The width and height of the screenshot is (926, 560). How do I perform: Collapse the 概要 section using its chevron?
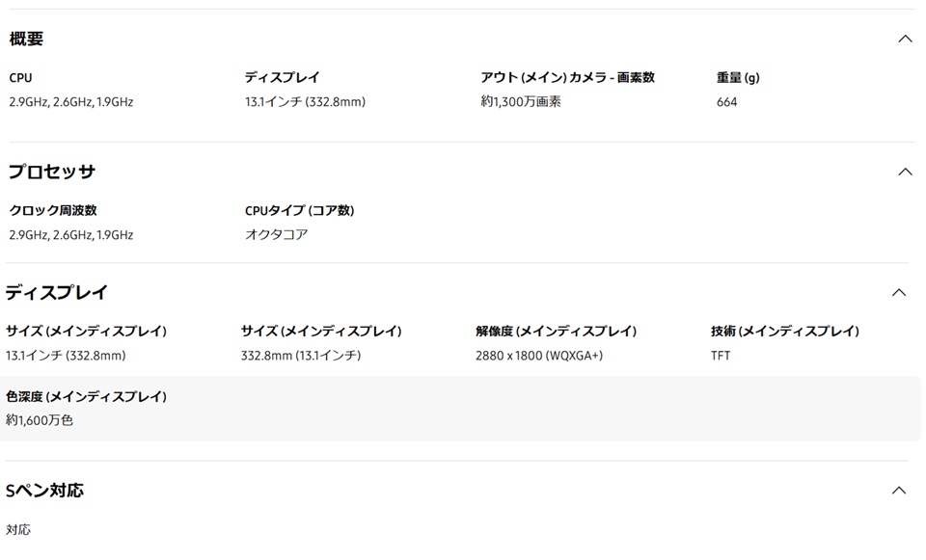pos(905,40)
